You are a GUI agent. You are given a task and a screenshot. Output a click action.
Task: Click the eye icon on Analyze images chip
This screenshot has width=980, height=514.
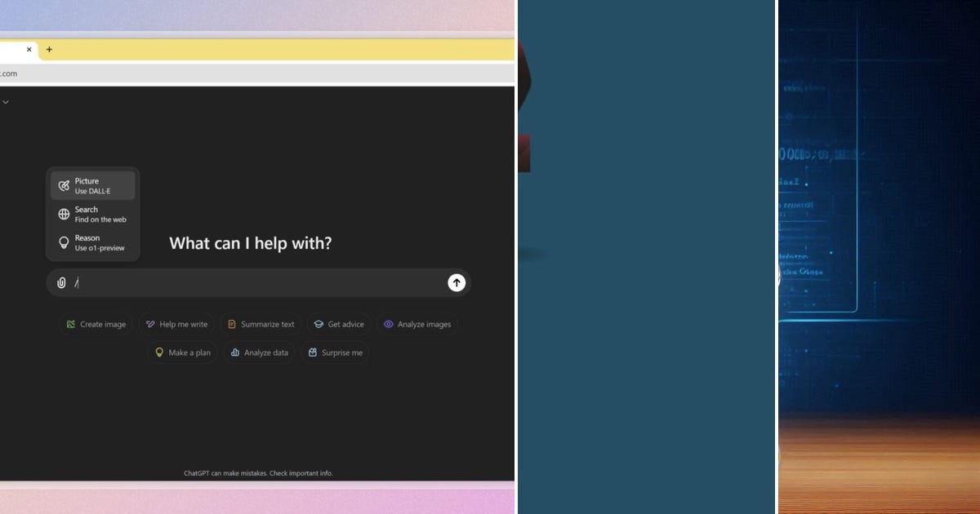click(x=389, y=324)
